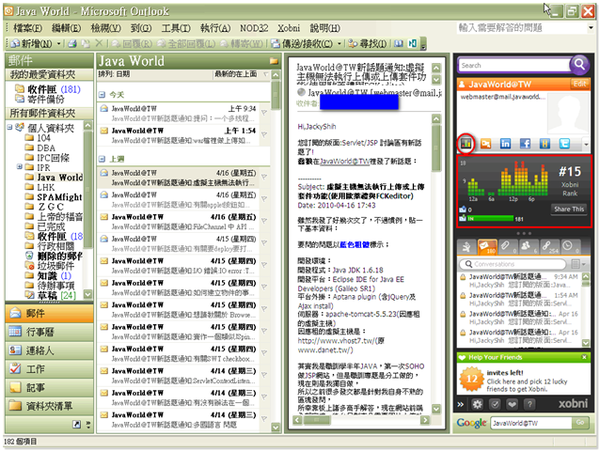
Task: Click the LinkedIn icon in Xobni profile
Action: pos(505,144)
